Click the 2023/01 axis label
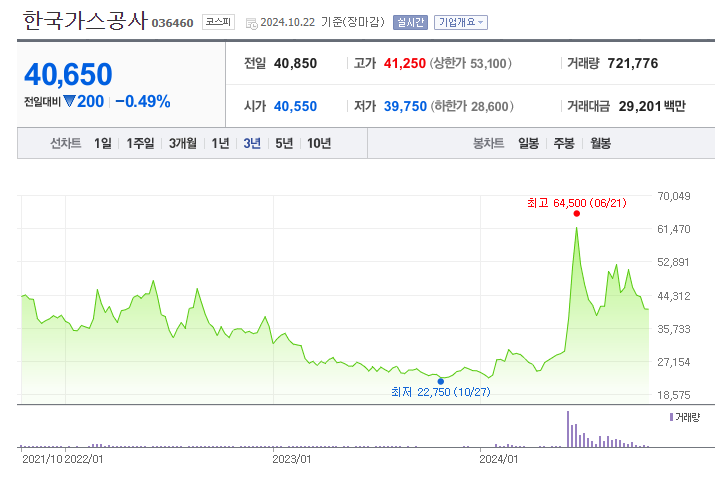The image size is (715, 477). [291, 459]
